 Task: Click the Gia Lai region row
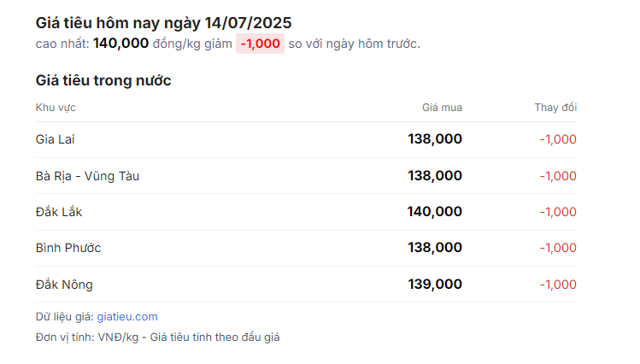point(306,139)
